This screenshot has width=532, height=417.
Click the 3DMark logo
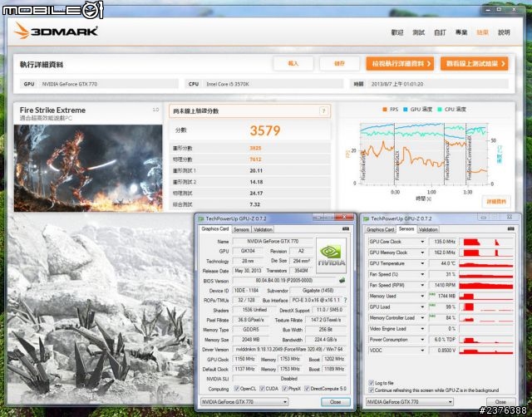[56, 32]
